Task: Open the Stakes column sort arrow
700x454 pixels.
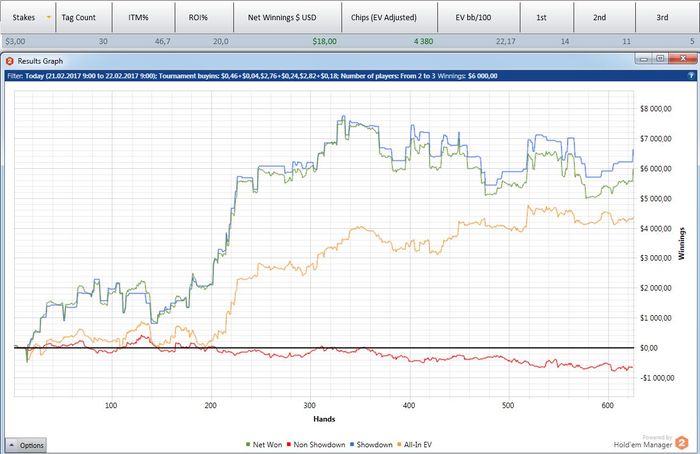Action: pos(49,17)
